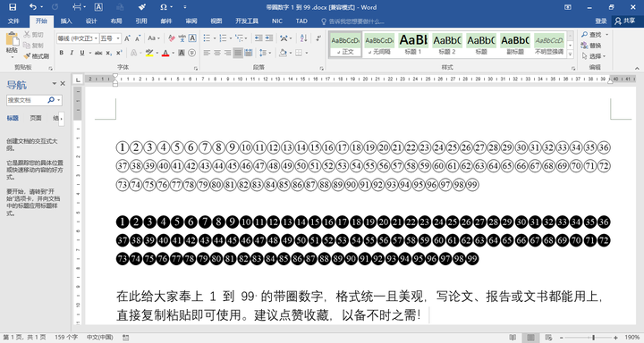
Task: Toggle Bold formatting
Action: [x=61, y=53]
